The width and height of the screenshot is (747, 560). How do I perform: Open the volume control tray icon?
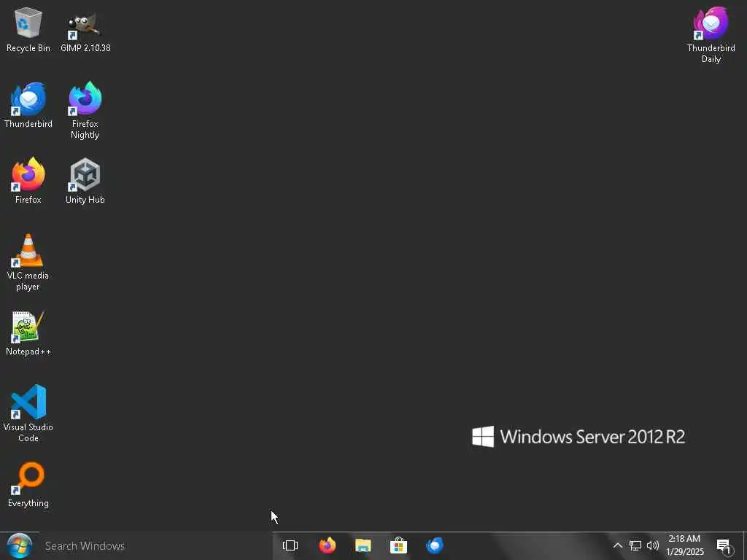653,545
